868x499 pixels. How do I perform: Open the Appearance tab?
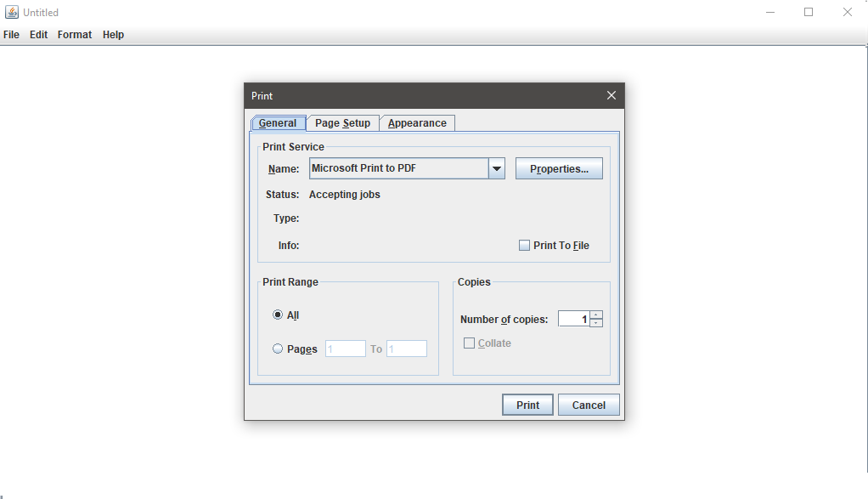pos(417,122)
